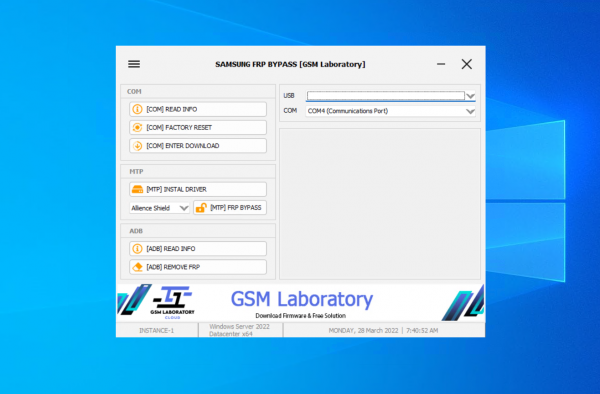Click inside the USB input field
Image resolution: width=600 pixels, height=394 pixels.
(x=386, y=96)
